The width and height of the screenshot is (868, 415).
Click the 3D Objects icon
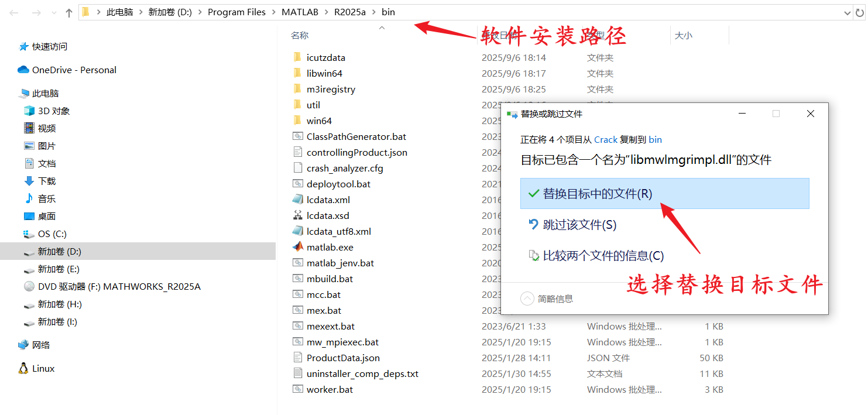(x=29, y=111)
